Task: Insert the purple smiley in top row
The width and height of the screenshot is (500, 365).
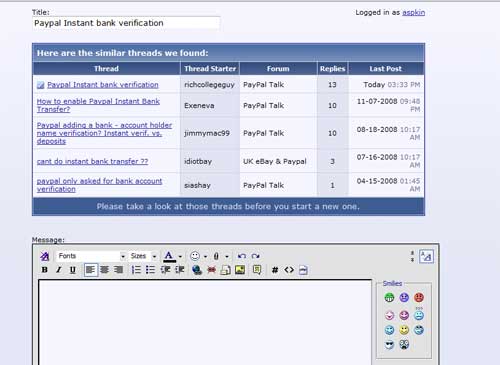Action: 404,297
